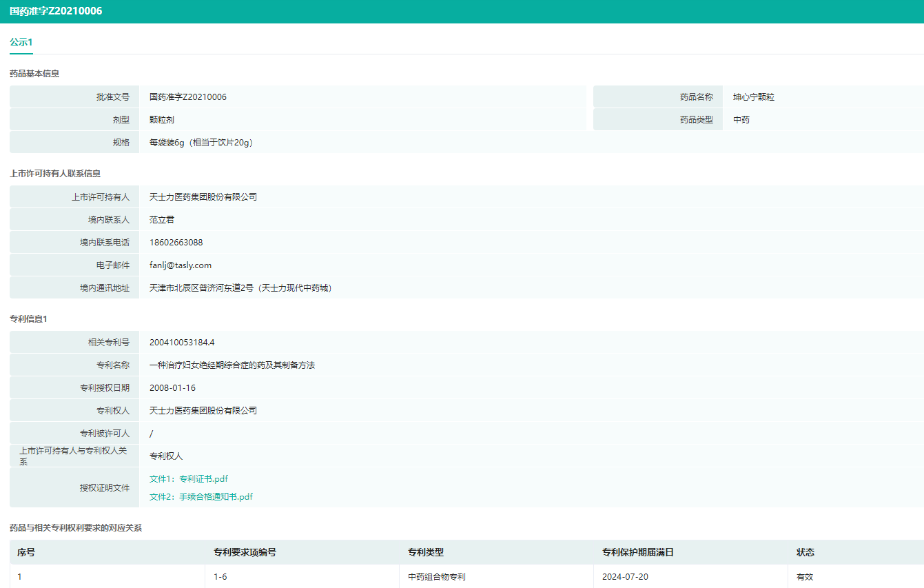Select the 公示1 tab
Screen dimensions: 924x588
pos(21,42)
